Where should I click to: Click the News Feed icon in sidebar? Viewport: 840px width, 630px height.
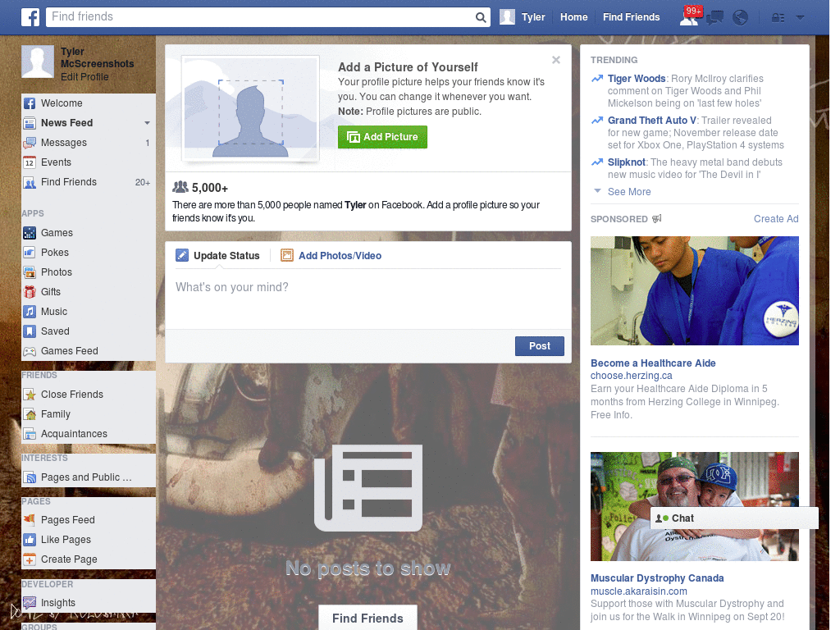point(30,123)
